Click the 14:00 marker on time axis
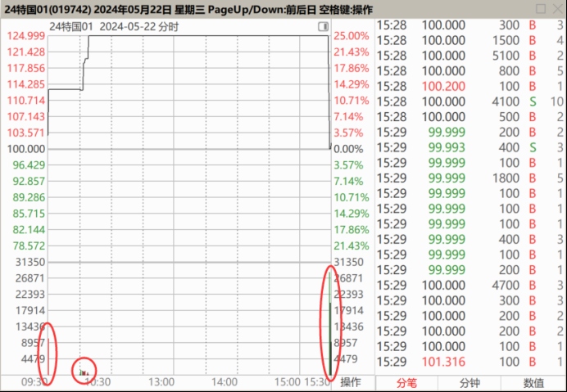The width and height of the screenshot is (567, 392). (225, 382)
